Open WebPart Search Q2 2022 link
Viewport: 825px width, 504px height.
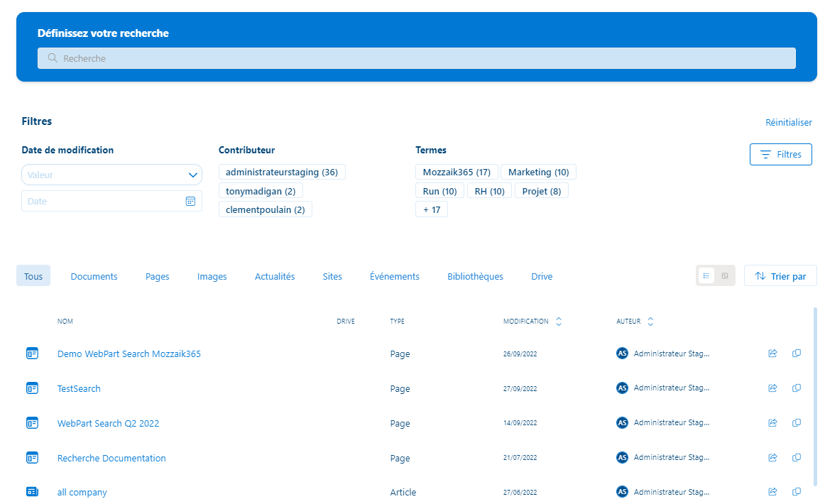click(x=108, y=423)
